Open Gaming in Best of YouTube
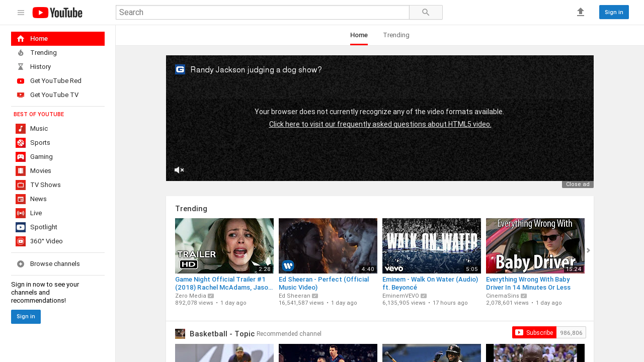 tap(58, 157)
